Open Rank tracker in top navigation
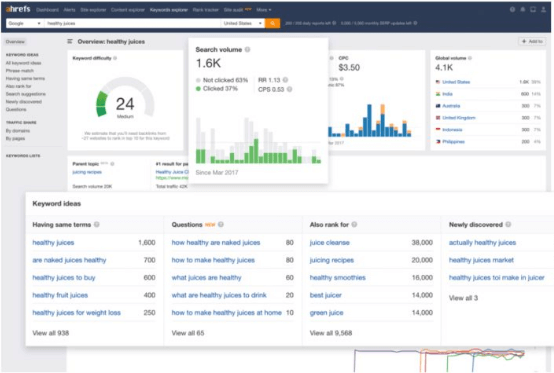The height and width of the screenshot is (373, 554). [206, 10]
